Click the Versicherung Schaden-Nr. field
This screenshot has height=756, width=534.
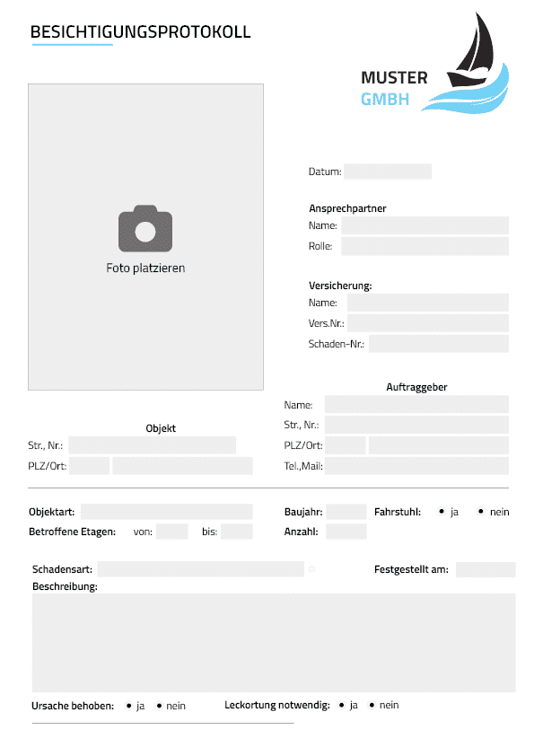tap(439, 344)
